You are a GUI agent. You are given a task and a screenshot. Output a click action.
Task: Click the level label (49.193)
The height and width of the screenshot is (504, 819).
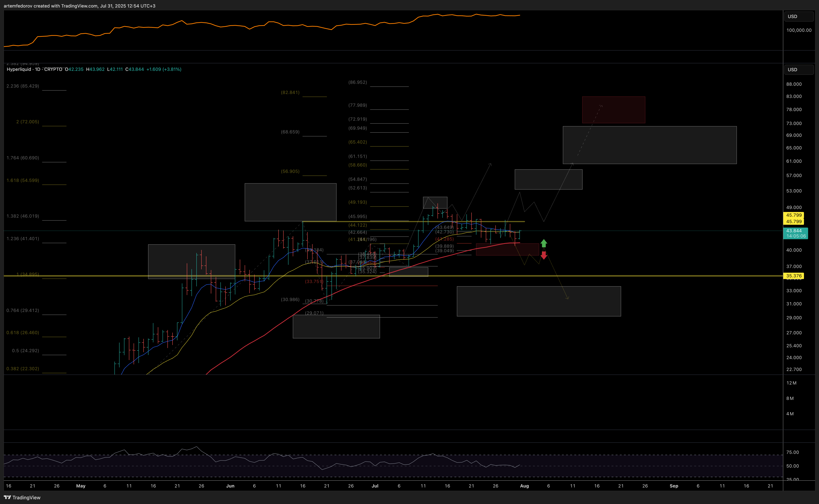[358, 202]
